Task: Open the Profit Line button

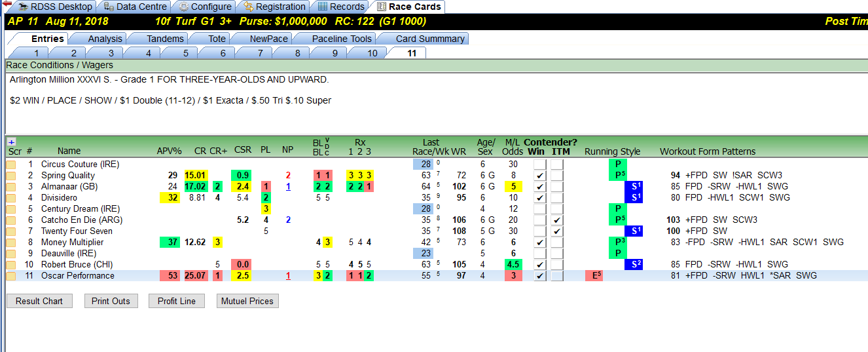Action: (x=177, y=301)
